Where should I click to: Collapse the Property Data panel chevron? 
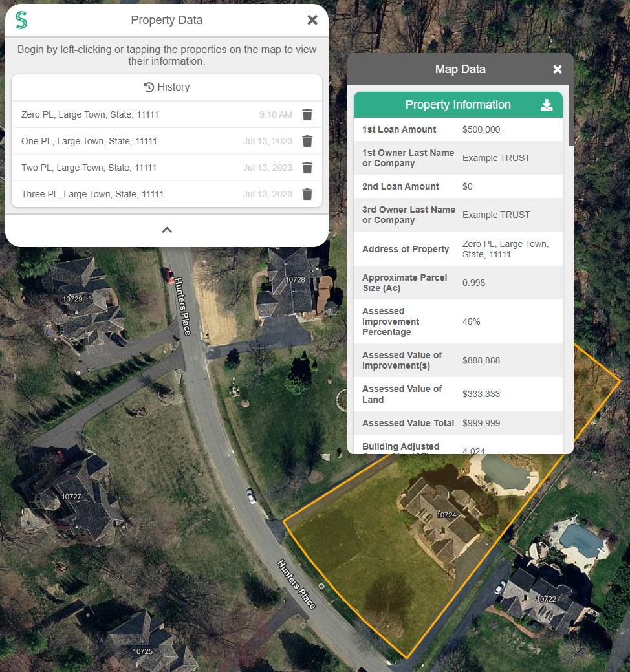point(167,230)
